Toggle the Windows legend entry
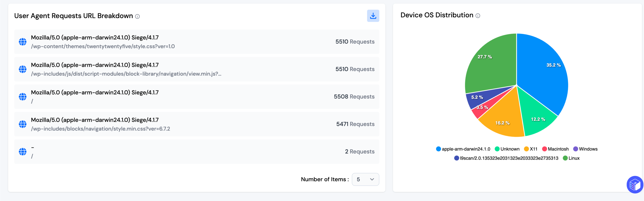The width and height of the screenshot is (644, 201). pyautogui.click(x=585, y=149)
